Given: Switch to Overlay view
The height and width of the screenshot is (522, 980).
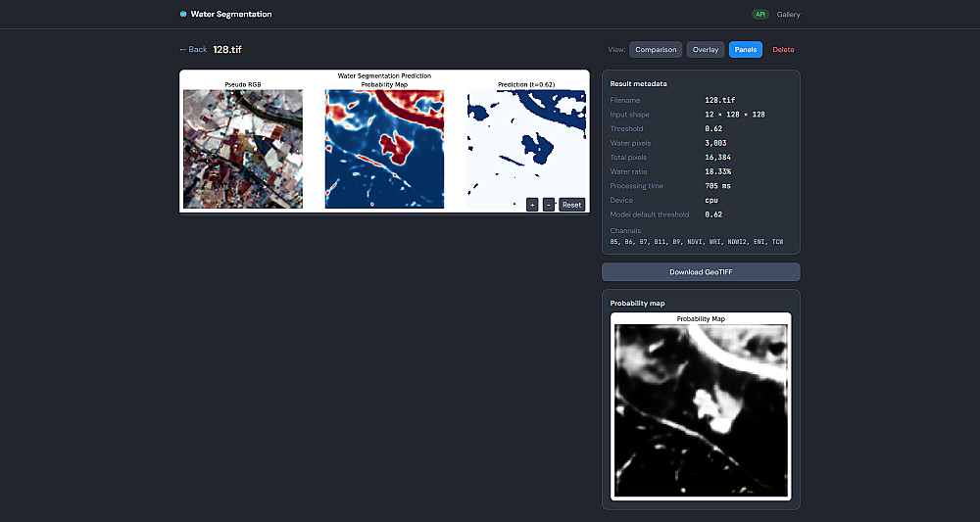Looking at the screenshot, I should click(x=706, y=49).
